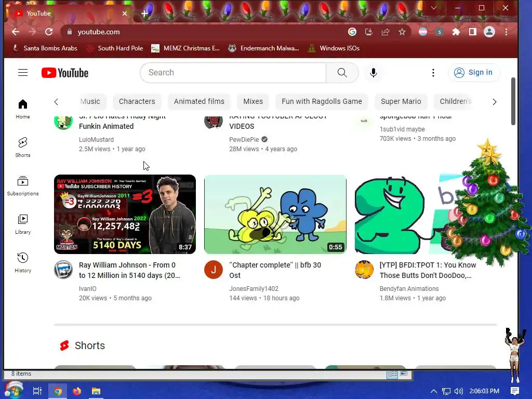Reload the page
The image size is (532, 399).
coord(49,32)
